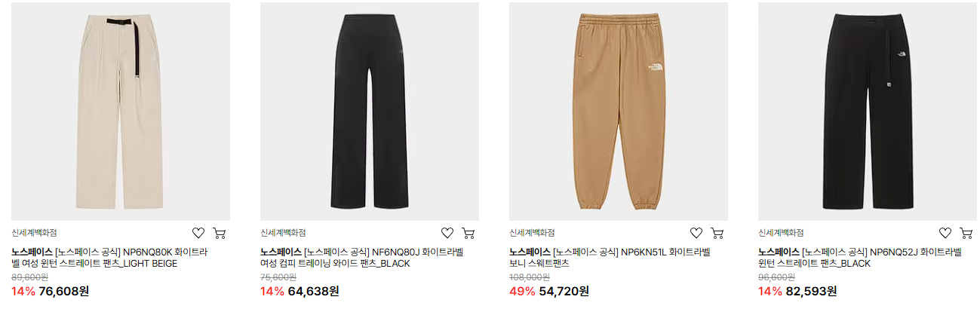This screenshot has height=318, width=980.
Task: Wishlist the black comfy training wide pants
Action: pos(447,233)
